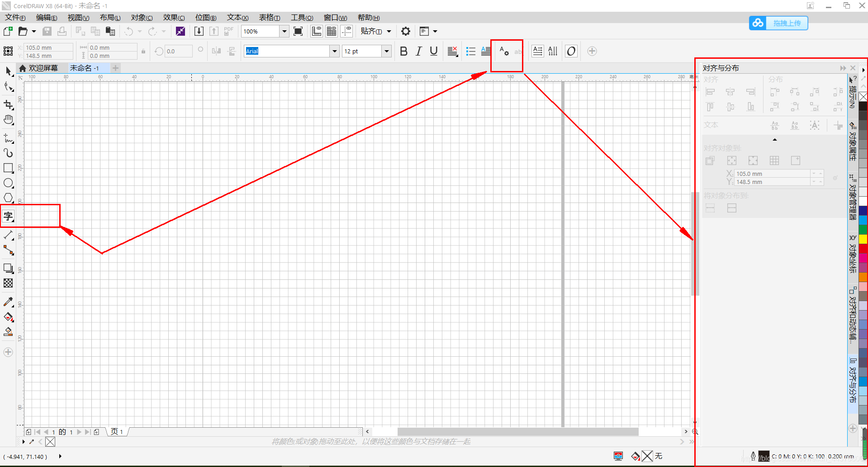Open the dropdown arrow beside Open folder

tap(33, 31)
